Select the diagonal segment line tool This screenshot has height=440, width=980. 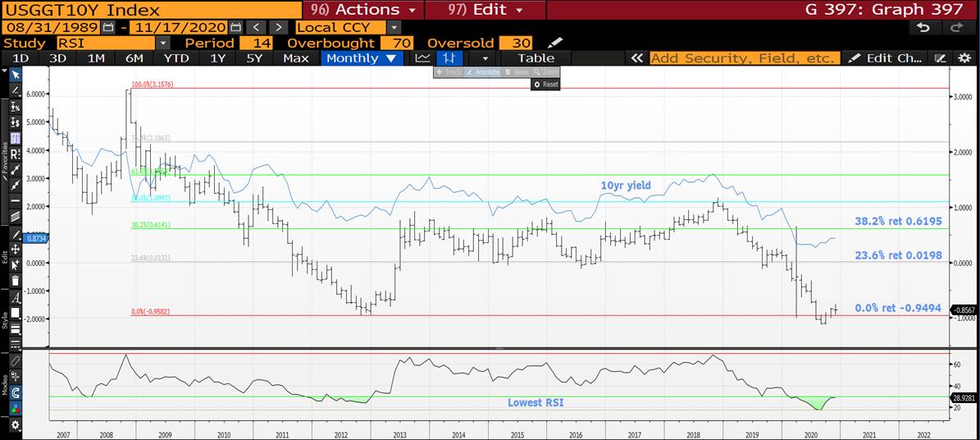point(16,169)
